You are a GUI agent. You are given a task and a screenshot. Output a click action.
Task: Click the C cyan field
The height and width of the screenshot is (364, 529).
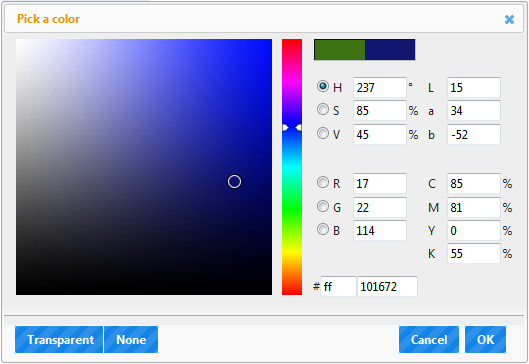coord(474,183)
